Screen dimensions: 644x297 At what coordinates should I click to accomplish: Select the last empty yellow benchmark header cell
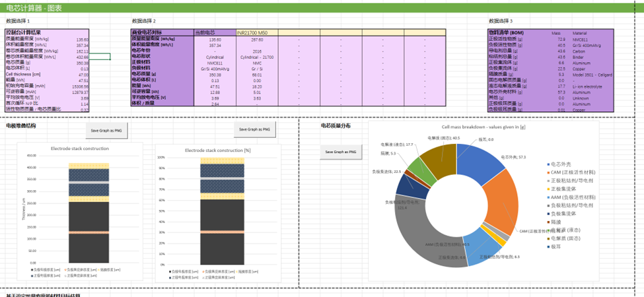425,32
